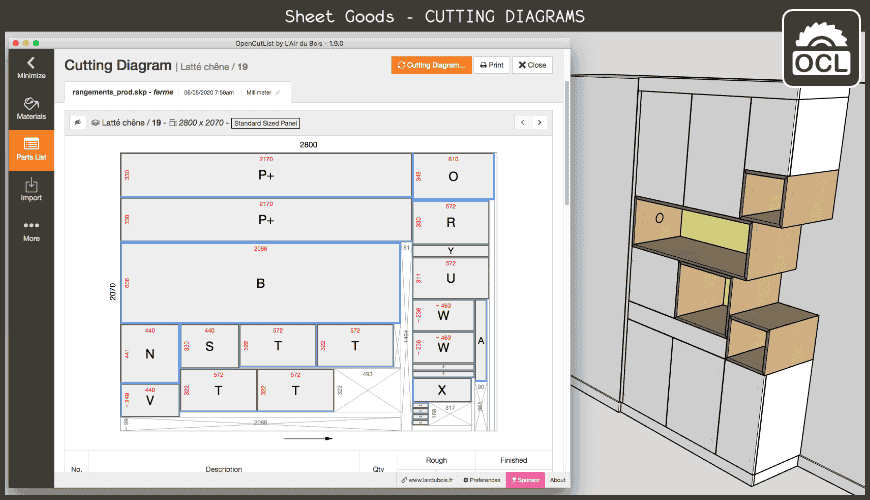Click the OCL logo badge
Viewport: 870px width, 500px height.
[x=821, y=48]
